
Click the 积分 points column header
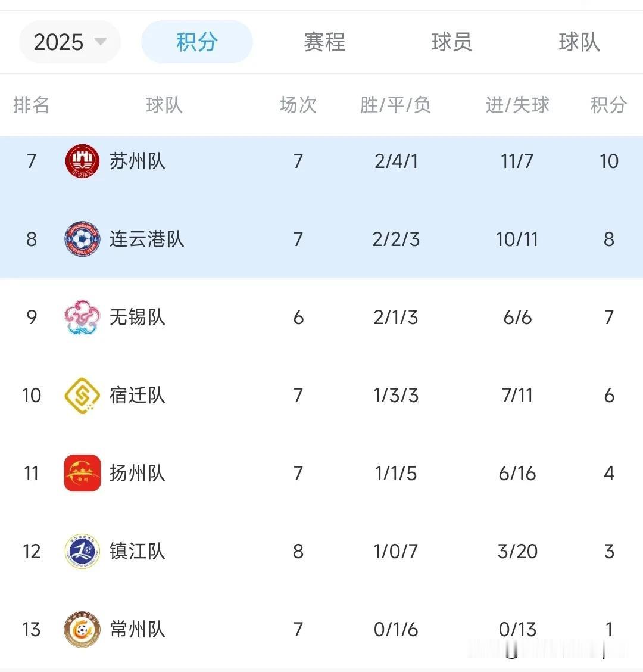(608, 105)
